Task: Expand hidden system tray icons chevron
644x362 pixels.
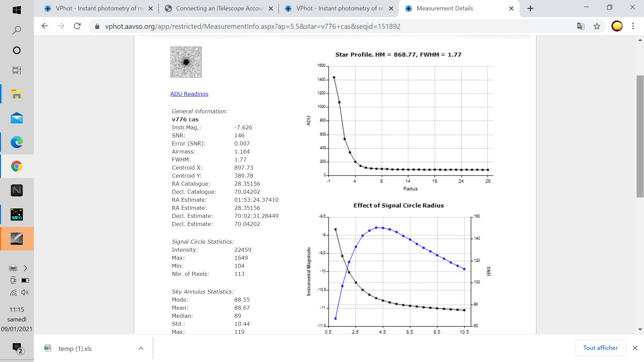Action: point(25,268)
